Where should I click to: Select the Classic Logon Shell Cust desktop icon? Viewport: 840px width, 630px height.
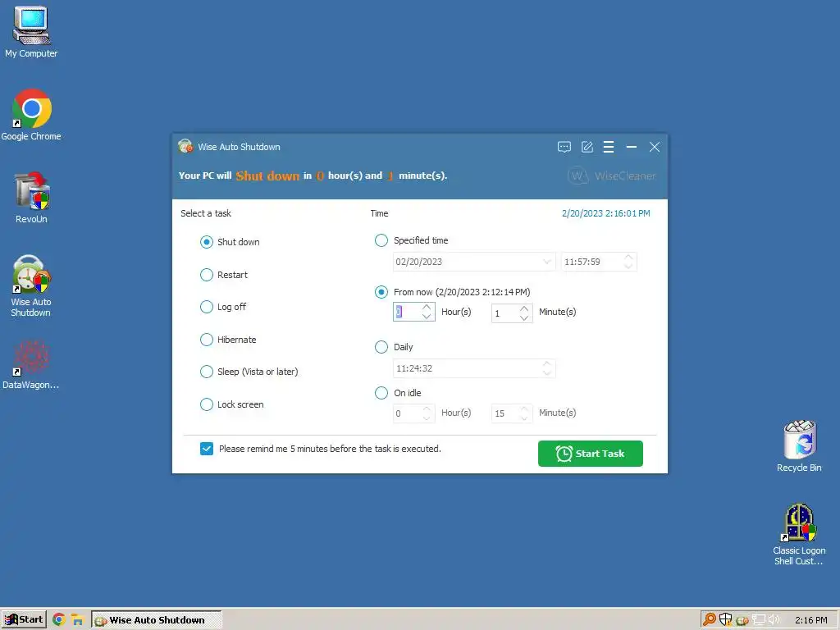tap(799, 535)
